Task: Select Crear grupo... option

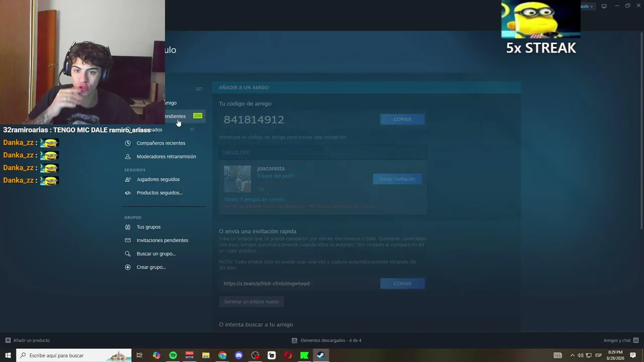Action: [151, 267]
